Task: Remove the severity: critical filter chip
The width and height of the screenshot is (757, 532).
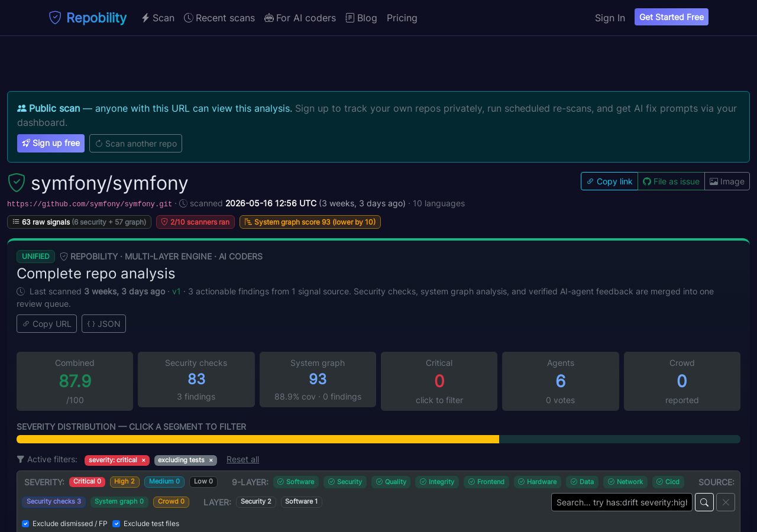Action: click(x=143, y=460)
